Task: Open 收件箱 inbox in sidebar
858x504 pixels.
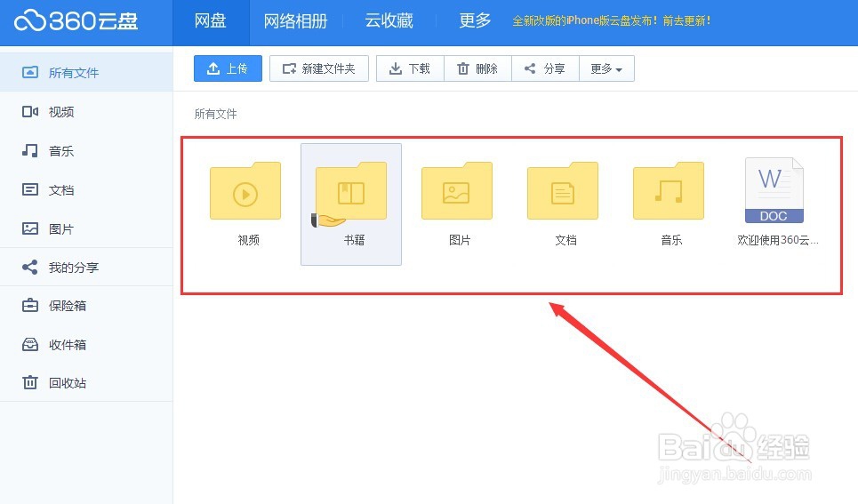Action: [86, 345]
